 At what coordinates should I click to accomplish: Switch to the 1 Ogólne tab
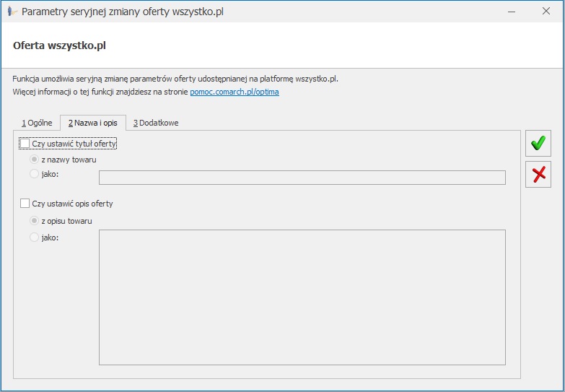(37, 123)
